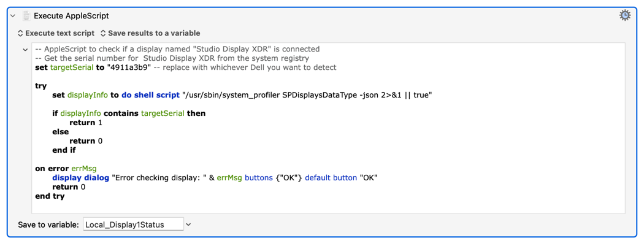The height and width of the screenshot is (246, 644).
Task: Click the "end try" line
Action: (50, 196)
